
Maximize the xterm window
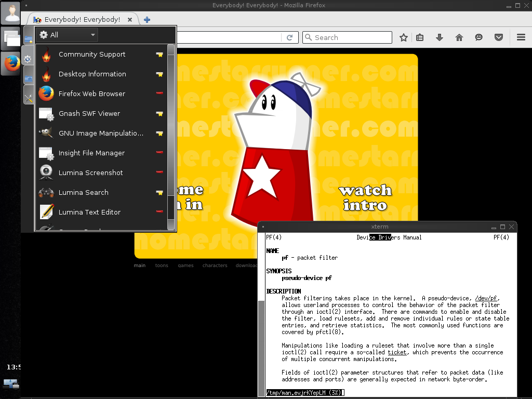[502, 227]
